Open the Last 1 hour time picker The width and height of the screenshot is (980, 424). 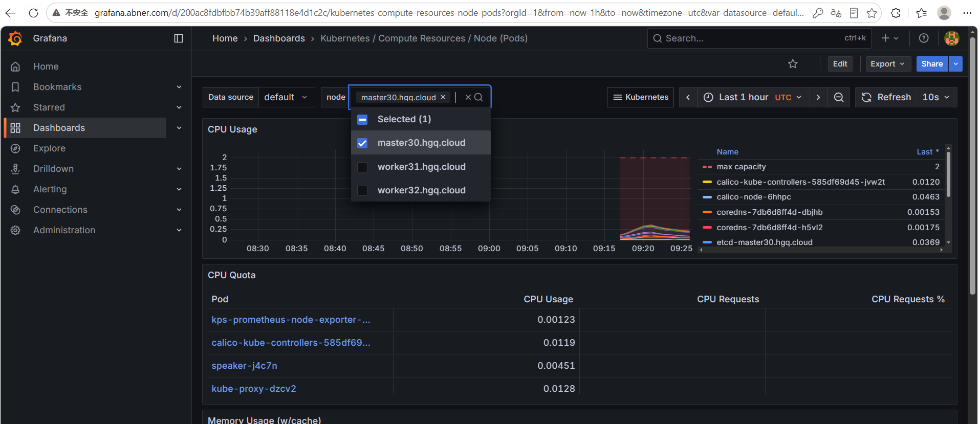(753, 97)
